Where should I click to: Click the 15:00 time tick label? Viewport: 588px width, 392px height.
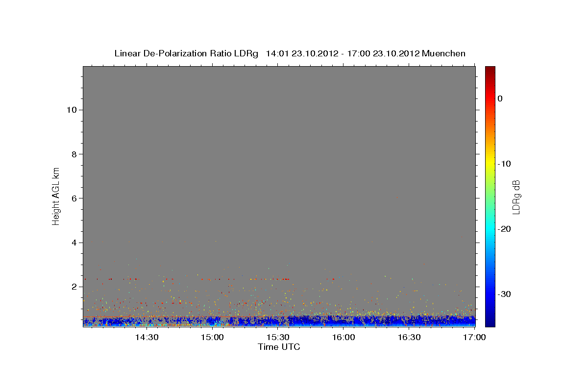[x=212, y=338]
